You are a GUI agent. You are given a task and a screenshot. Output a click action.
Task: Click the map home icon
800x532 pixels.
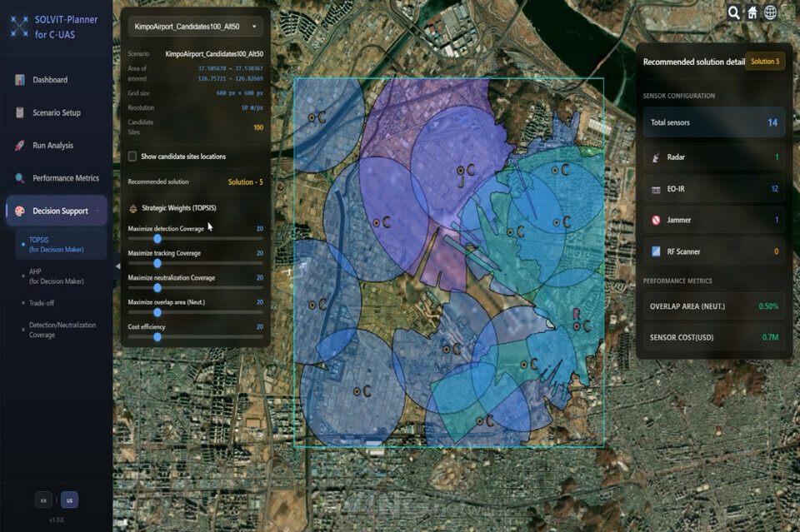point(752,12)
